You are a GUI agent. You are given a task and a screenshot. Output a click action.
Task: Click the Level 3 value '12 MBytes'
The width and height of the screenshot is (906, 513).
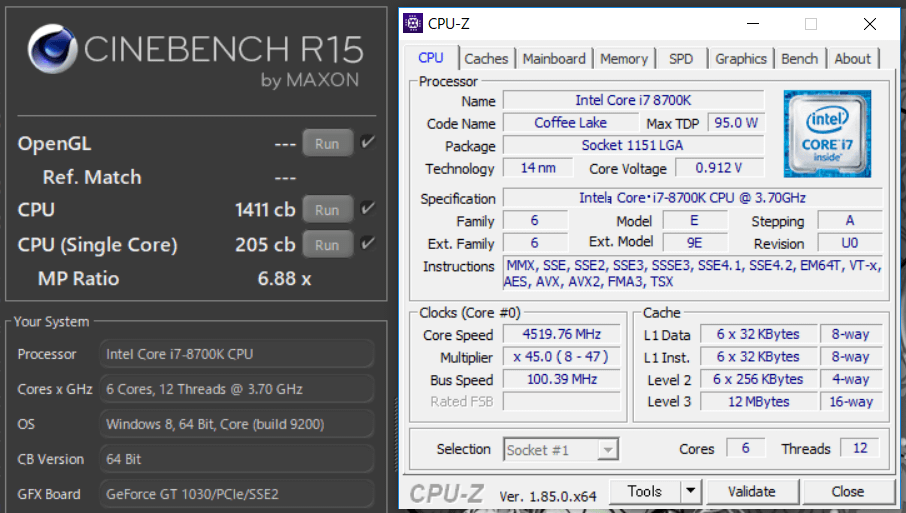[759, 402]
